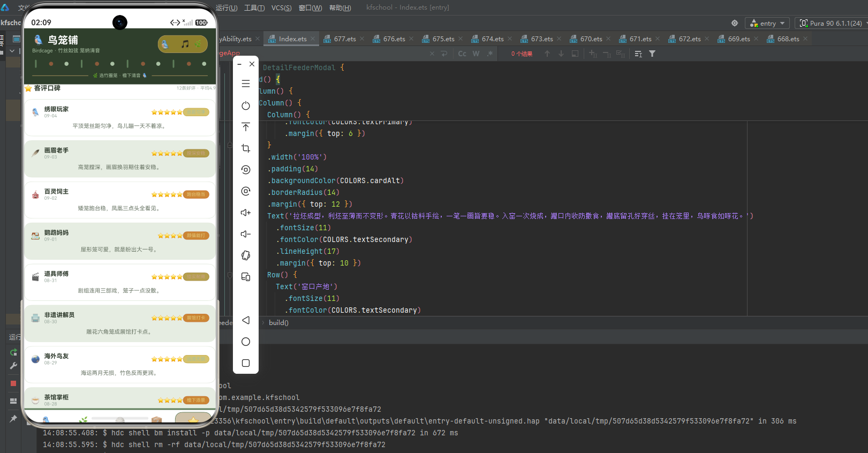Rerun the app with the green rerun icon
This screenshot has height=453, width=868.
[13, 352]
